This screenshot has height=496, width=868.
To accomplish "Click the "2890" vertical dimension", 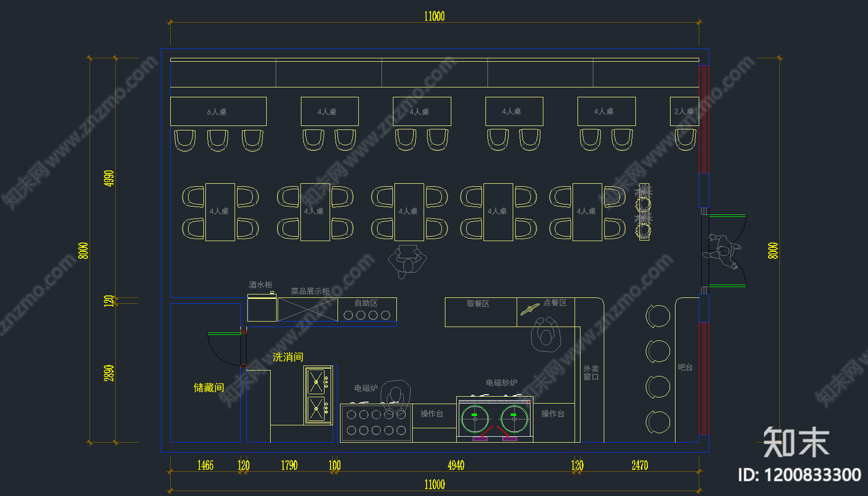I will point(109,373).
